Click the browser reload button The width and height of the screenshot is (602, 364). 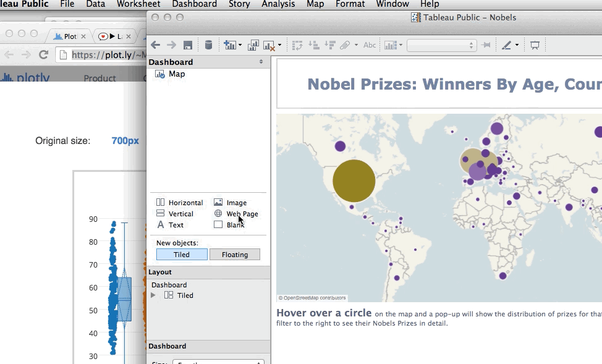43,55
